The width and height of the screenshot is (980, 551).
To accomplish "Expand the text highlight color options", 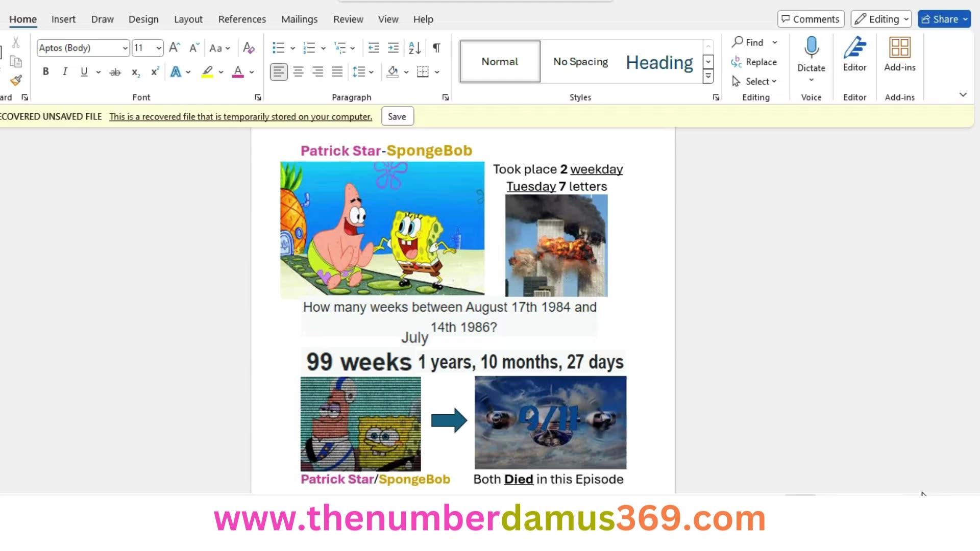I will (x=222, y=71).
